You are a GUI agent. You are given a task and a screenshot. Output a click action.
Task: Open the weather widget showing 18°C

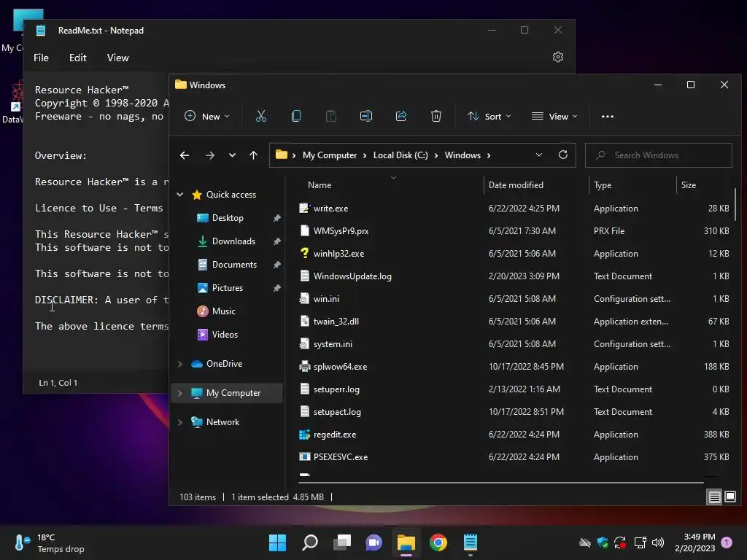tap(50, 542)
